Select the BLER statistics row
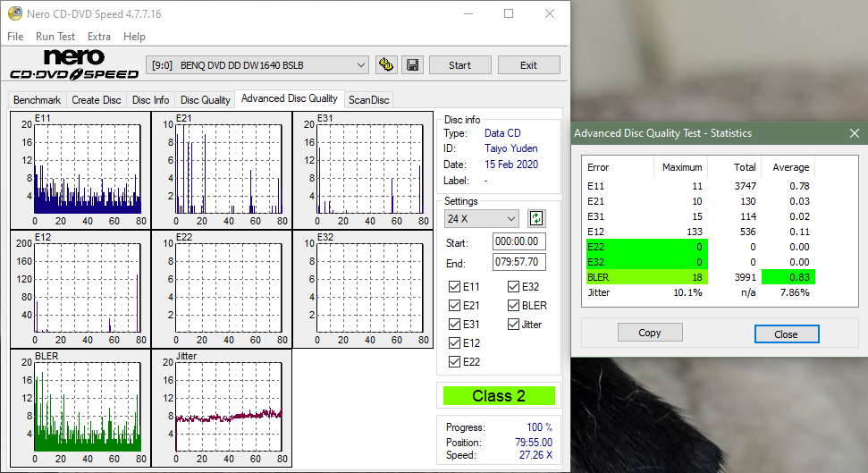The image size is (868, 473). point(699,277)
